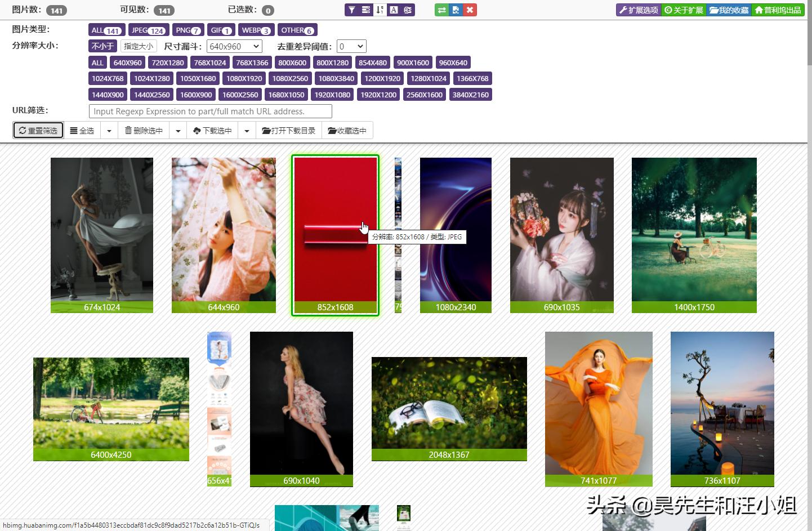The width and height of the screenshot is (812, 531).
Task: Toggle the 960X640 resolution filter
Action: (x=453, y=63)
